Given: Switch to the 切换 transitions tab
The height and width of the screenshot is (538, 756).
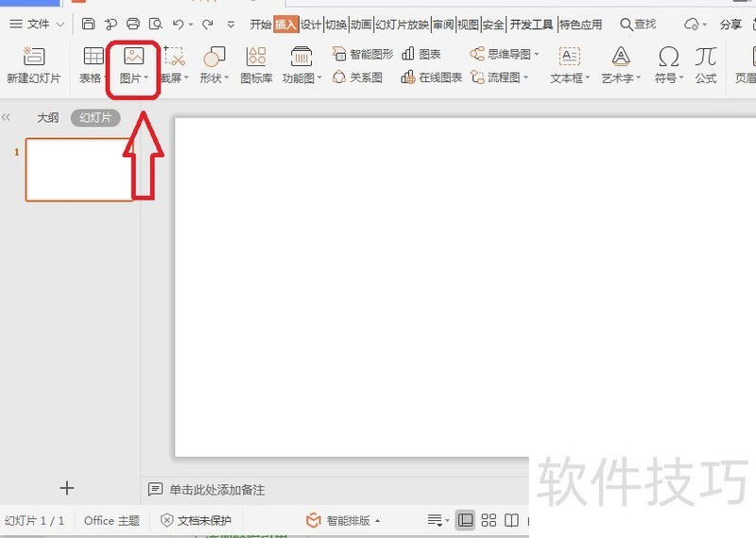Looking at the screenshot, I should pos(336,25).
